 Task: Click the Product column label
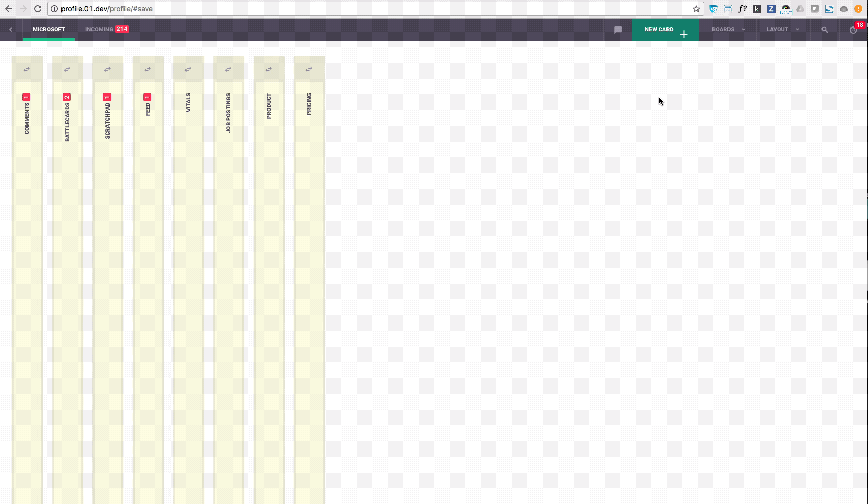point(269,106)
